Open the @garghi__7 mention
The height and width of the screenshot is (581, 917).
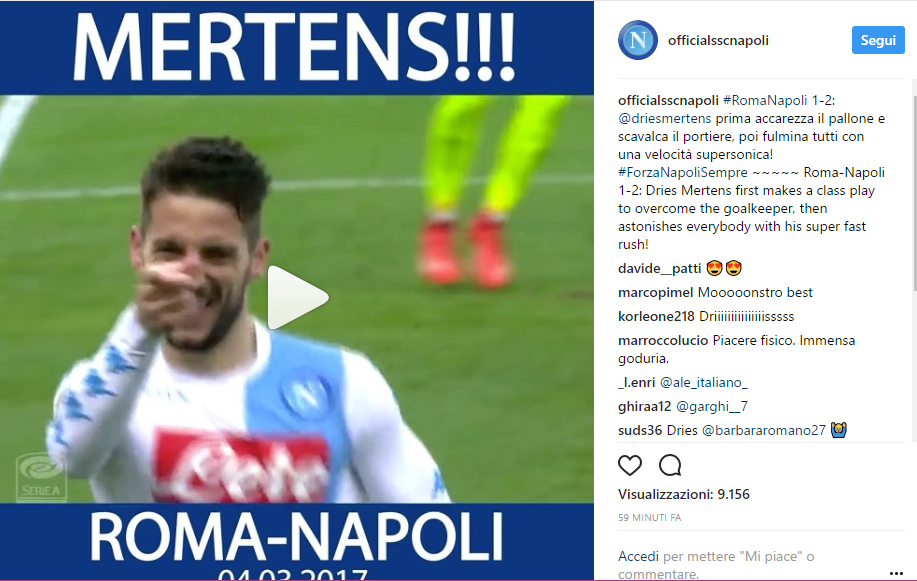tap(712, 407)
